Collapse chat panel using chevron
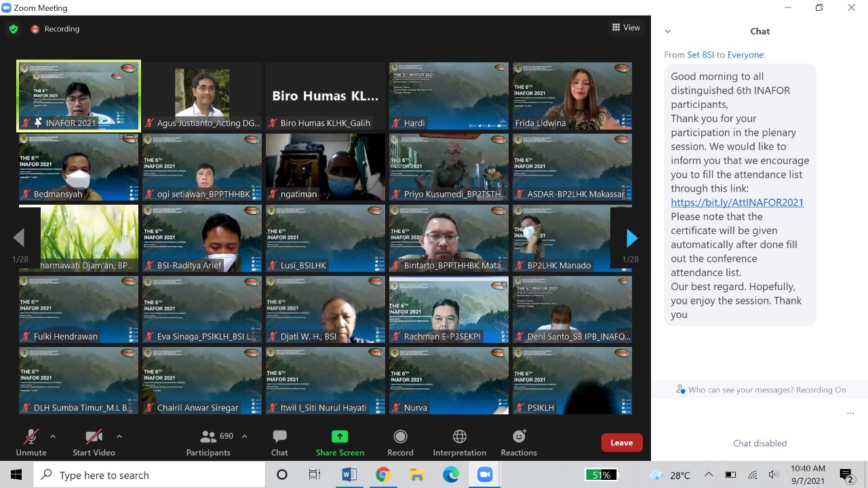This screenshot has height=488, width=868. [x=668, y=31]
